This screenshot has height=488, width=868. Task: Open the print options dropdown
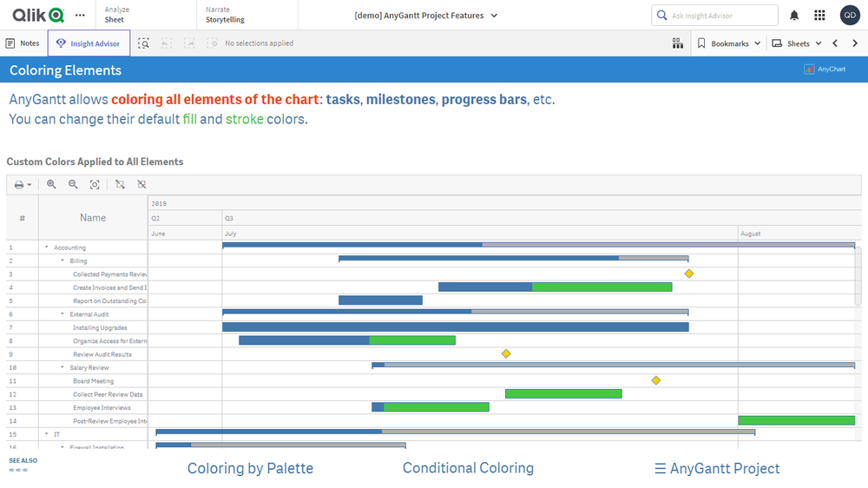[x=23, y=184]
